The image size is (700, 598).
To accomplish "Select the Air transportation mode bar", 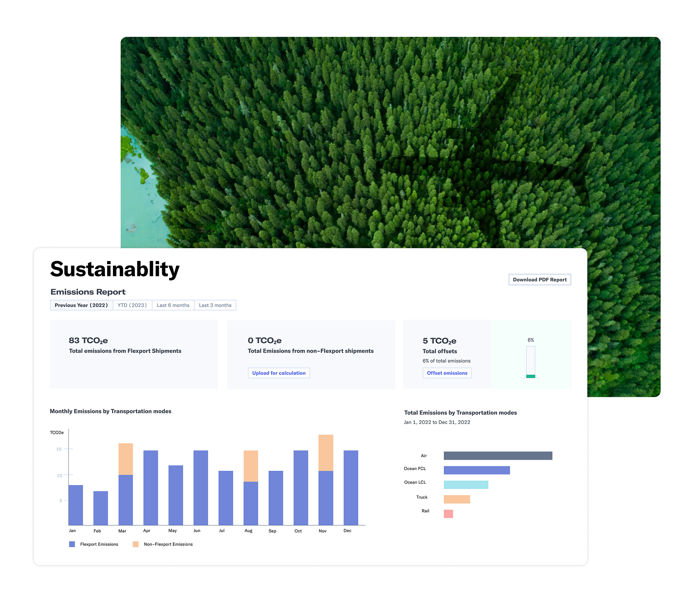I will click(498, 455).
